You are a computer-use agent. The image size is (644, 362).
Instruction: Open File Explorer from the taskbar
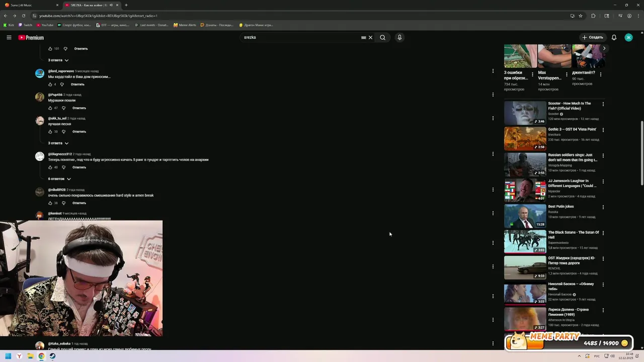coord(30,356)
